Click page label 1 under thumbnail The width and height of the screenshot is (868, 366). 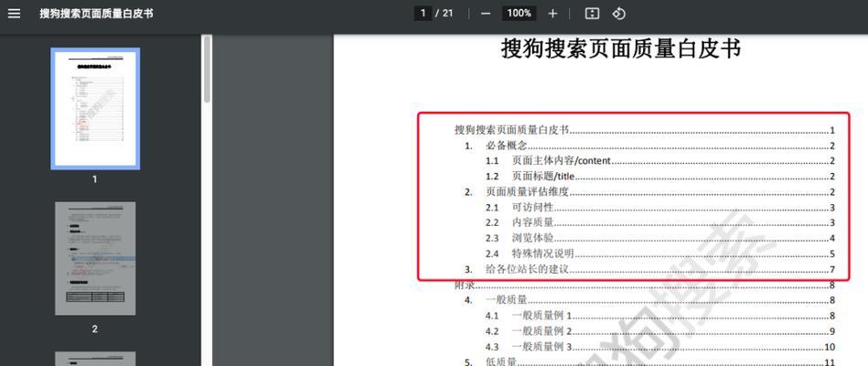[94, 178]
